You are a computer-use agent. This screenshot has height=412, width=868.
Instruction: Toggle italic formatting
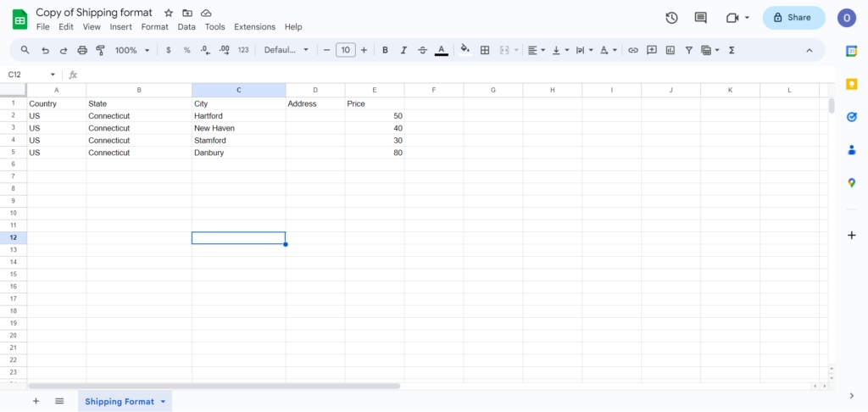click(x=403, y=50)
